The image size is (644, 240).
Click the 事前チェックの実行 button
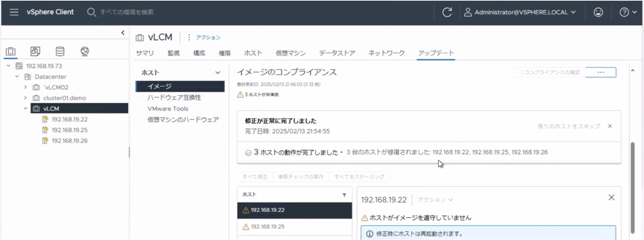click(x=301, y=177)
